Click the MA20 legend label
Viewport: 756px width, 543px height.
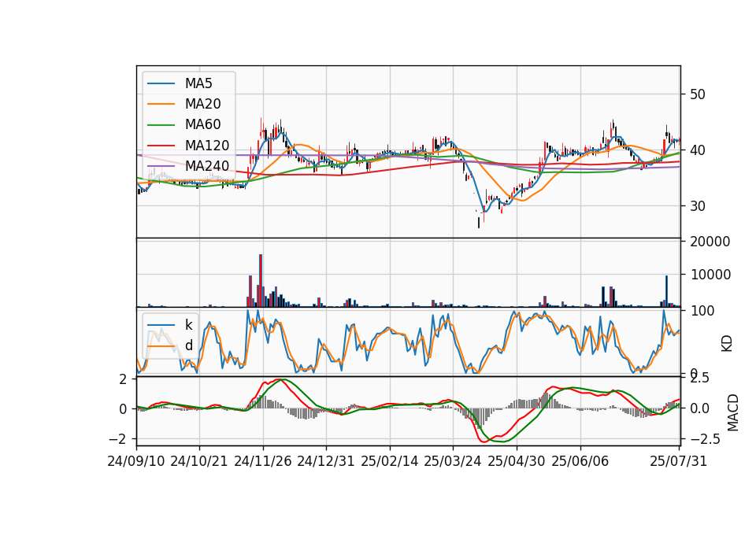[x=202, y=104]
